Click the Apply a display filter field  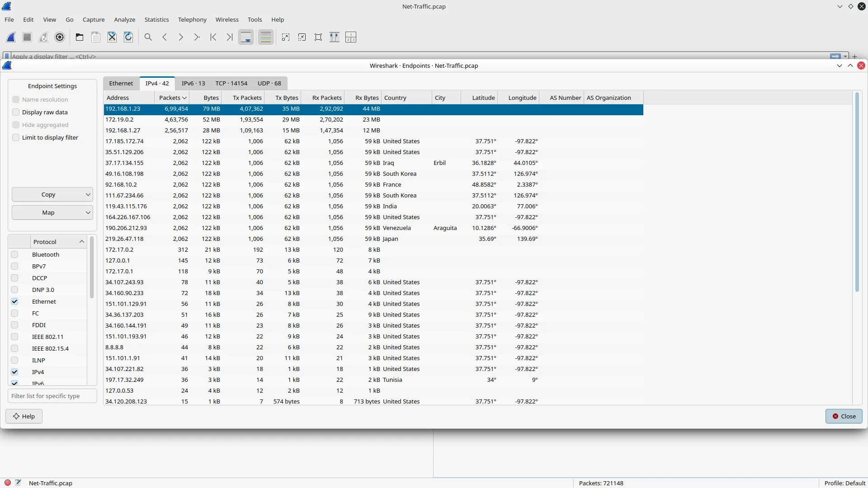420,56
